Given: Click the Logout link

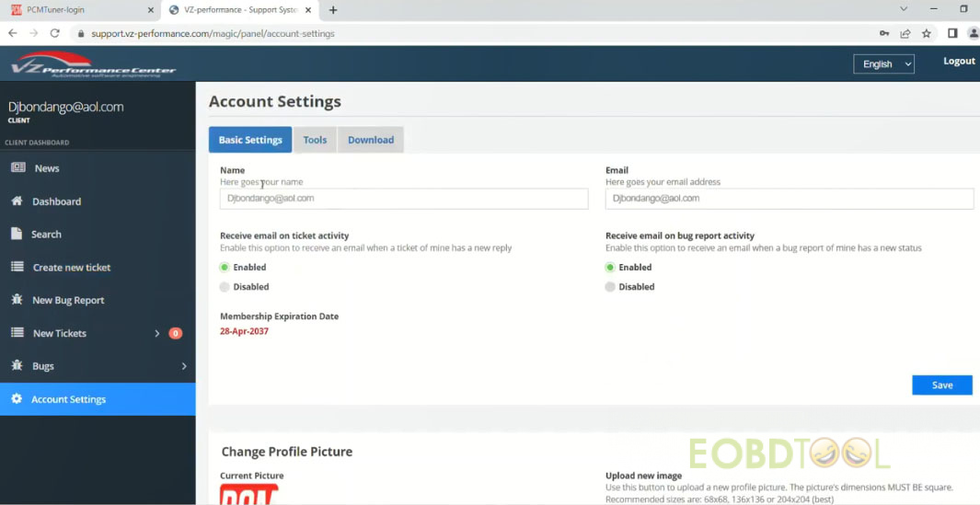Looking at the screenshot, I should 959,62.
